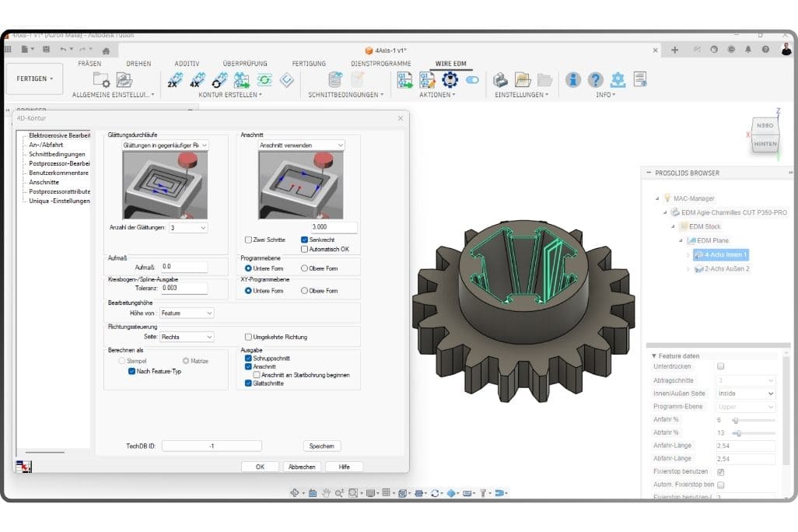Select the pan hand tool in navigation bar

click(326, 493)
